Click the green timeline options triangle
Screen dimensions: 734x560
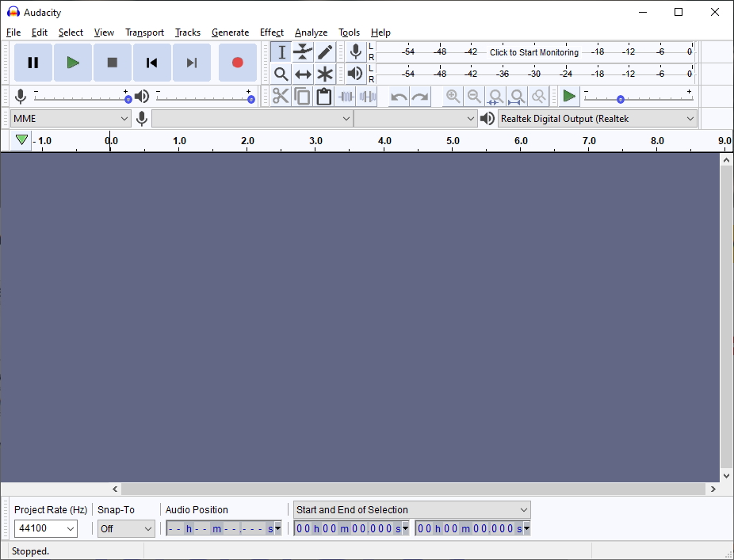[x=21, y=140]
